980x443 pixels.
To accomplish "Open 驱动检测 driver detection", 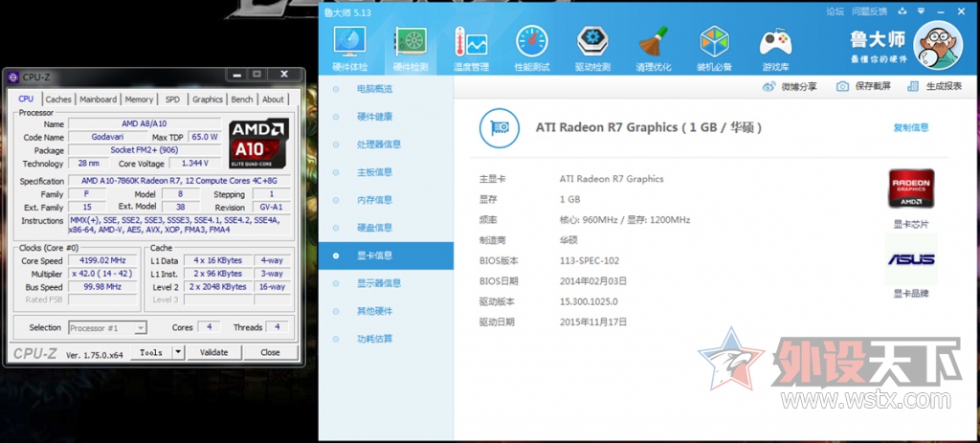I will pos(592,49).
